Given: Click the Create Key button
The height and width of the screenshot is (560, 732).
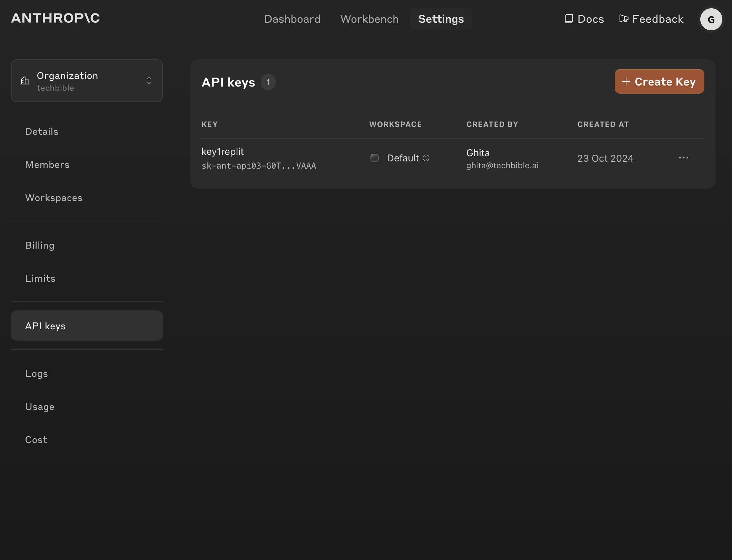Looking at the screenshot, I should 659,81.
